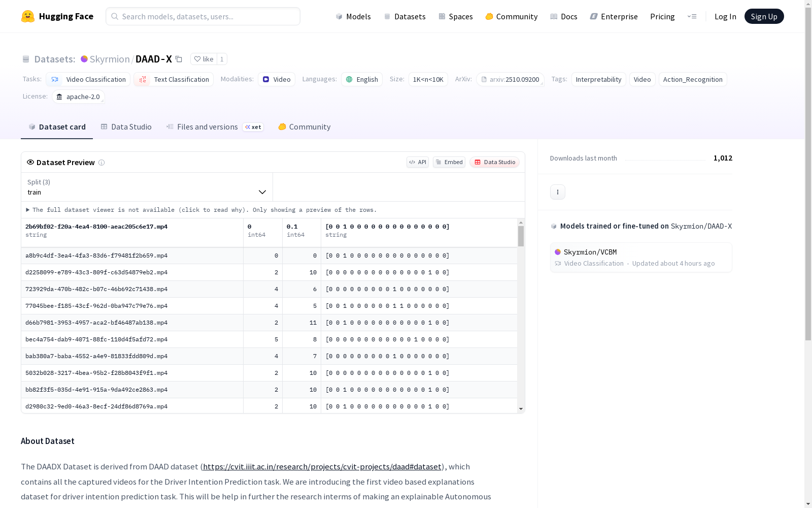Click the like count number 1

tap(222, 59)
